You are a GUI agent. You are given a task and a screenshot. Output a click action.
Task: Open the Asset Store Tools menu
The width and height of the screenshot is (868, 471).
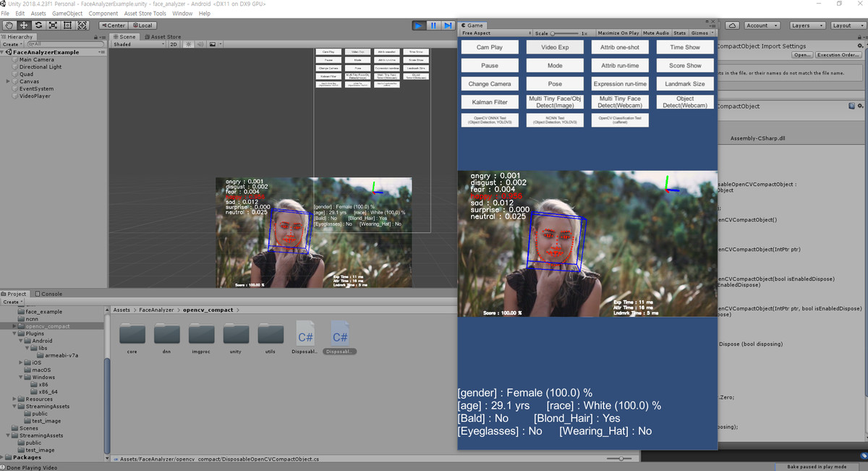click(x=145, y=13)
